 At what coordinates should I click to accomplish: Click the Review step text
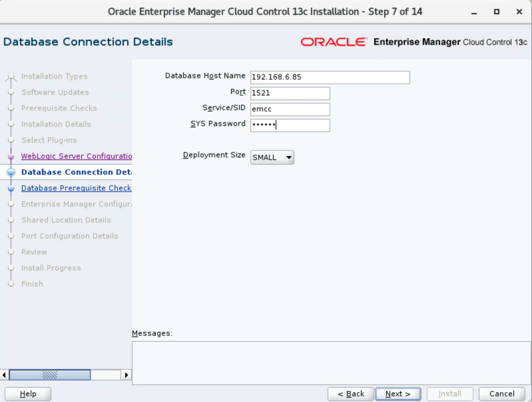click(x=34, y=252)
